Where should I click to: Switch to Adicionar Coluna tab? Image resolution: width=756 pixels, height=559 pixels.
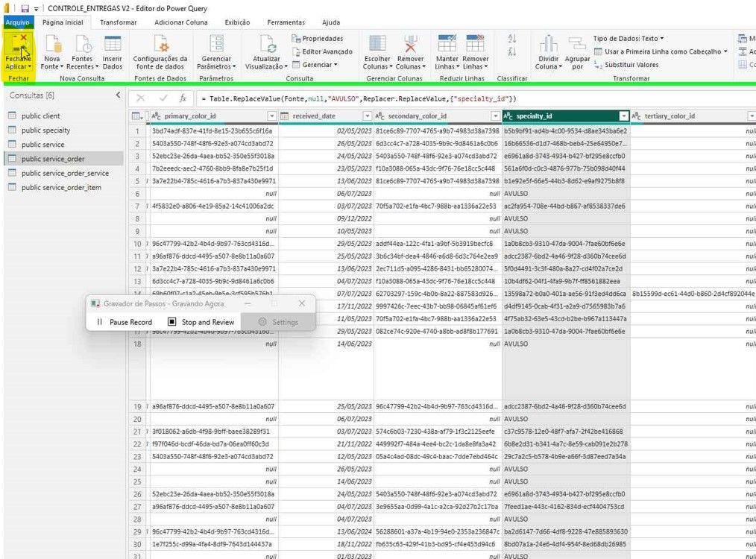pos(181,22)
